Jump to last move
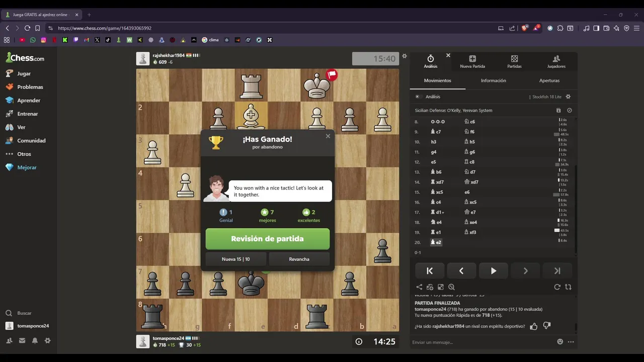644x362 pixels. [x=557, y=270]
